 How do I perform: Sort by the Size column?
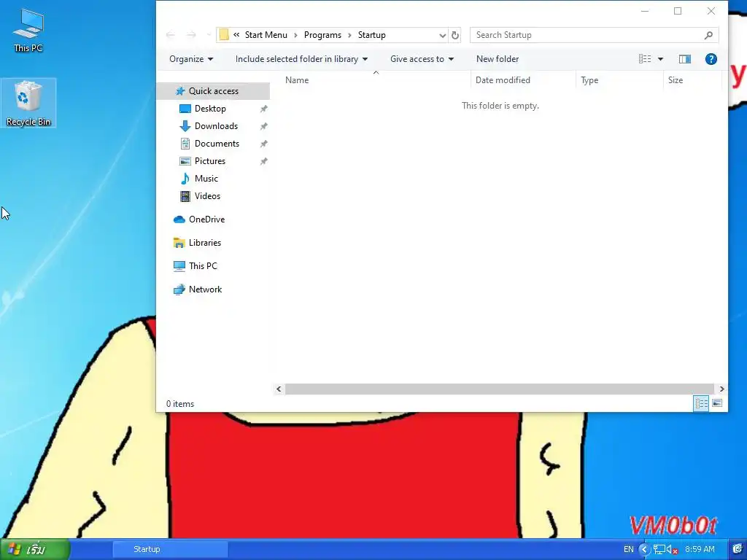tap(693, 80)
